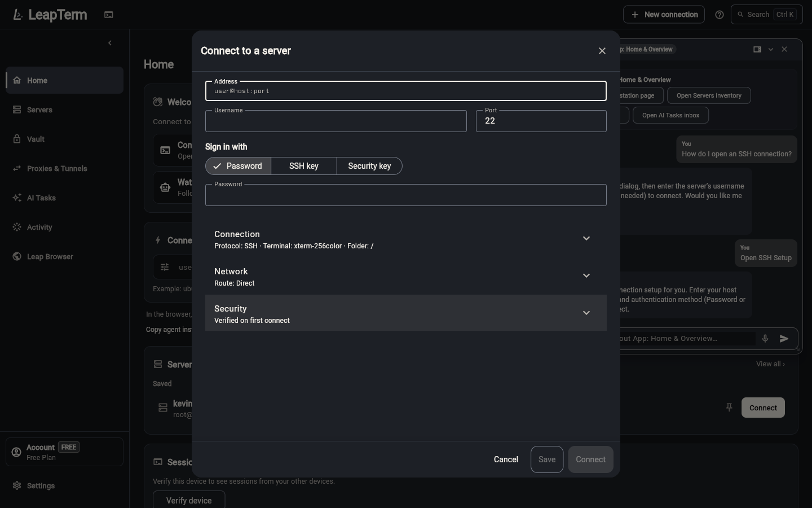Screen dimensions: 812x508
Task: Focus the Port field showing 22
Action: tap(541, 121)
